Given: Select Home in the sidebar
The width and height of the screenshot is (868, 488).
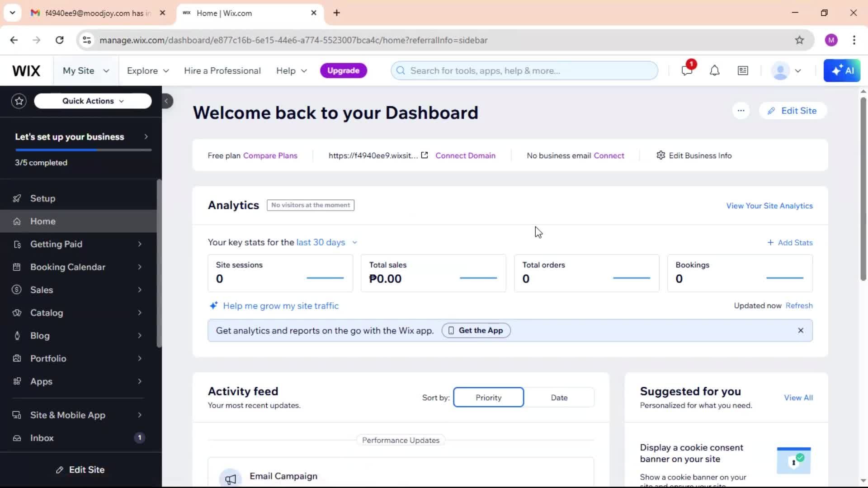Looking at the screenshot, I should [78, 221].
